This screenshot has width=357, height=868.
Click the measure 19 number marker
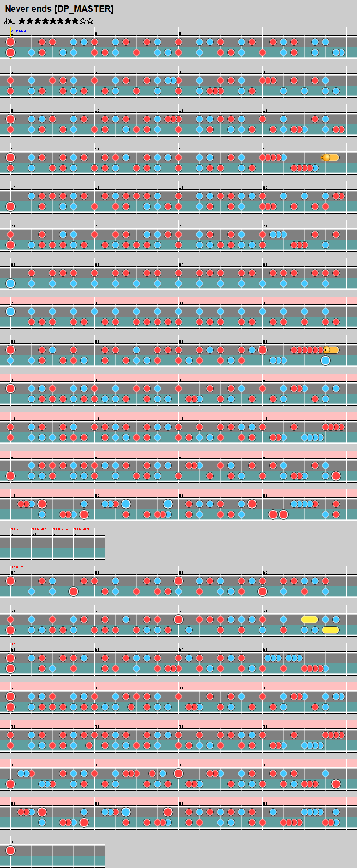pyautogui.click(x=181, y=188)
